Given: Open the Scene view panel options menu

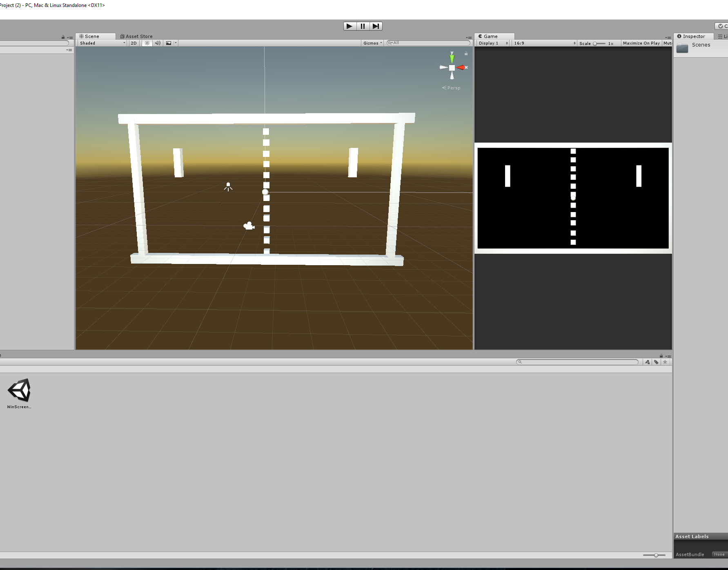Looking at the screenshot, I should [469, 38].
